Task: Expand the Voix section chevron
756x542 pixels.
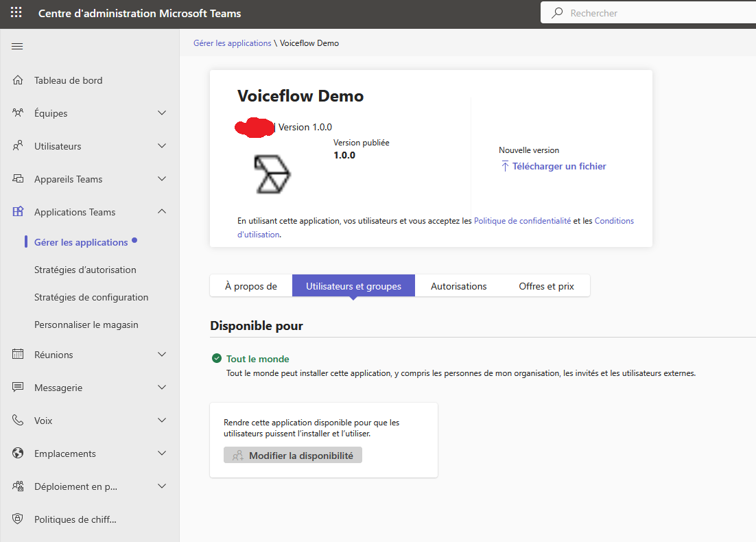Action: tap(162, 421)
